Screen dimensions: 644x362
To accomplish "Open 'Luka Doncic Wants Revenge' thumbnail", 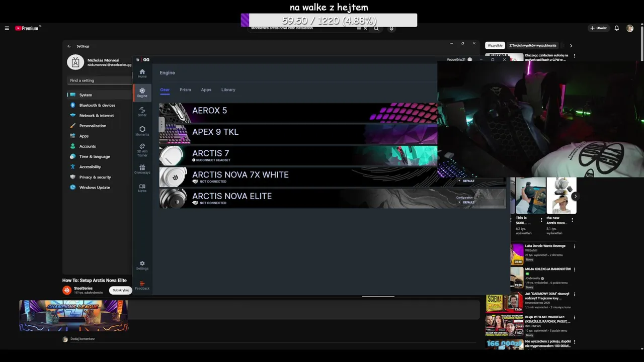I will pos(517,254).
